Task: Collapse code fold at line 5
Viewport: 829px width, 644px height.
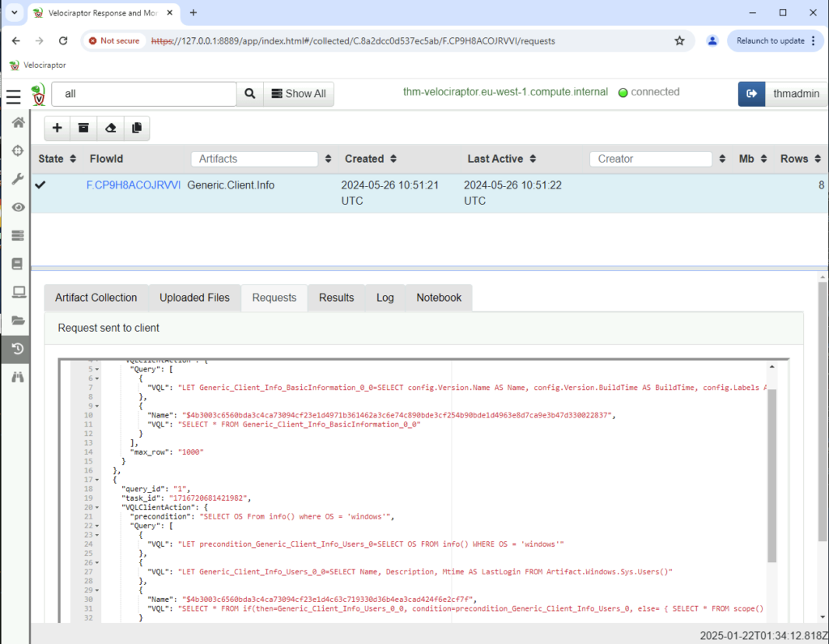Action: pyautogui.click(x=97, y=369)
